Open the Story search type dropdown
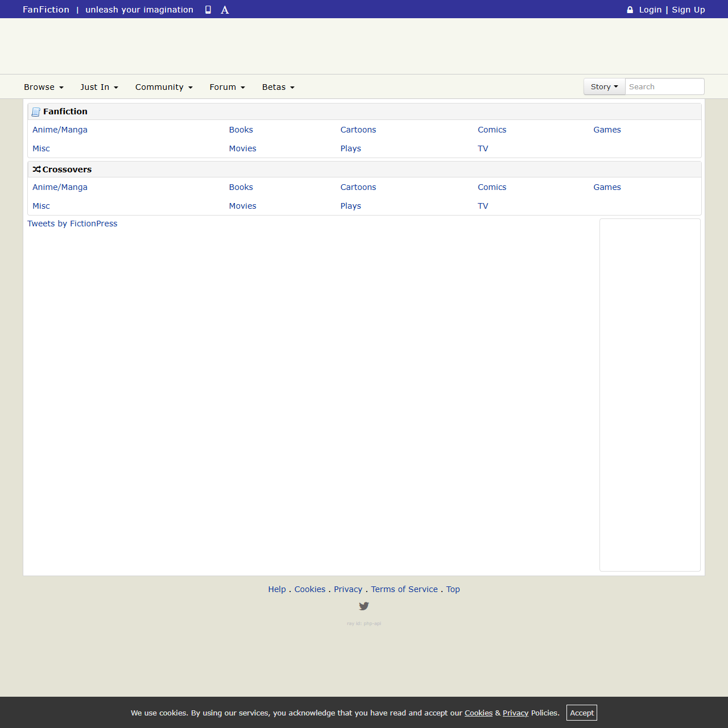 (604, 86)
